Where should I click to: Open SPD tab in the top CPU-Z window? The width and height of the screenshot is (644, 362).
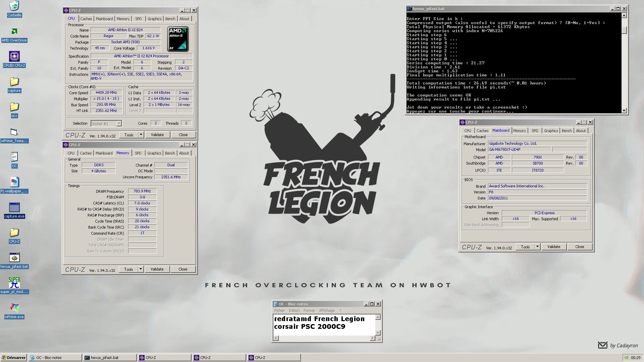[x=139, y=19]
